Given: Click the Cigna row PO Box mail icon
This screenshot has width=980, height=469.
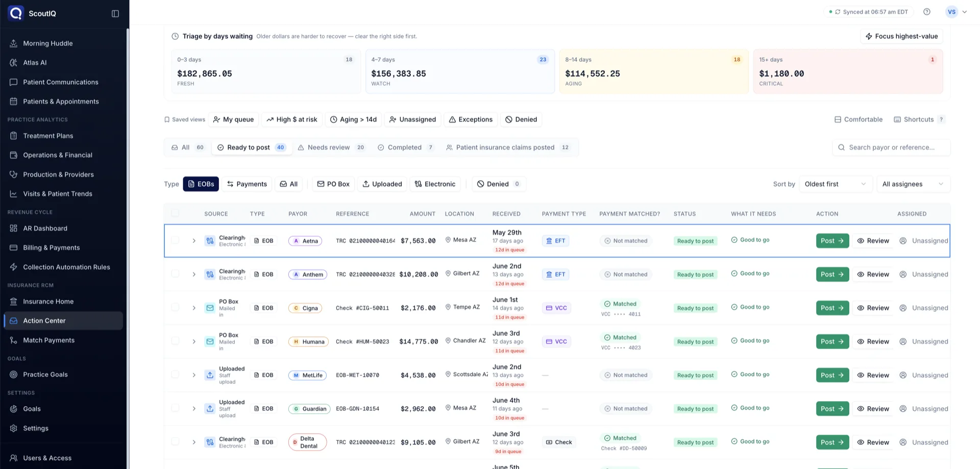Looking at the screenshot, I should [210, 308].
